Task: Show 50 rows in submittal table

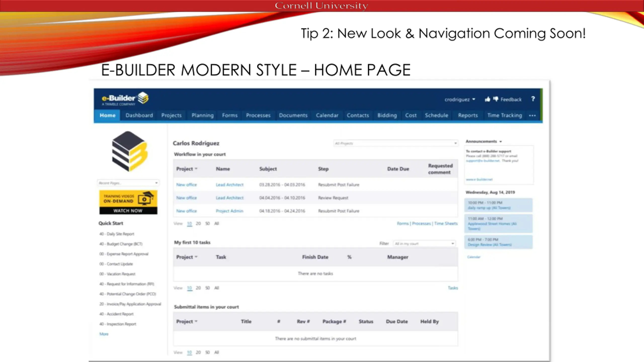Action: tap(207, 352)
